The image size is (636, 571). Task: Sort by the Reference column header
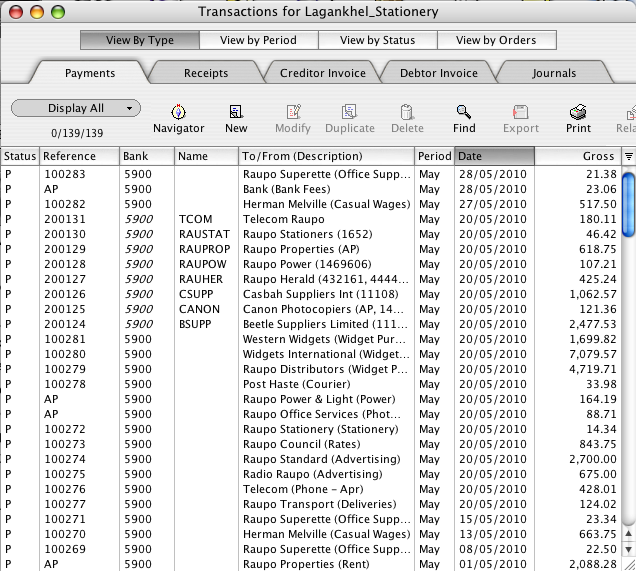click(80, 156)
